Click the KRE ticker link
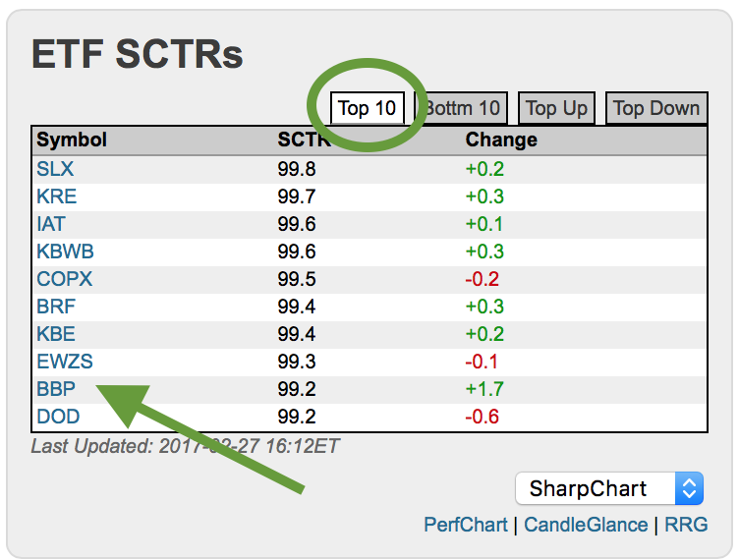739x560 pixels. click(x=56, y=196)
